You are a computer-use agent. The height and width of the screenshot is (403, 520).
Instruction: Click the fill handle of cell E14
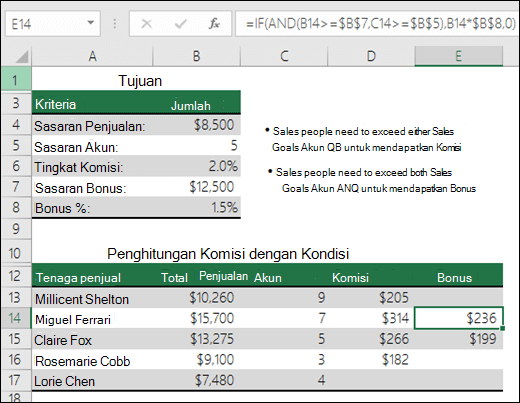click(502, 328)
